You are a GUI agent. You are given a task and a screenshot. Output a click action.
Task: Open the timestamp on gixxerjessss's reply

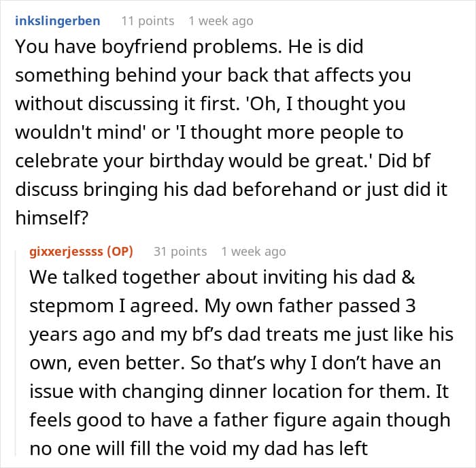tap(254, 252)
